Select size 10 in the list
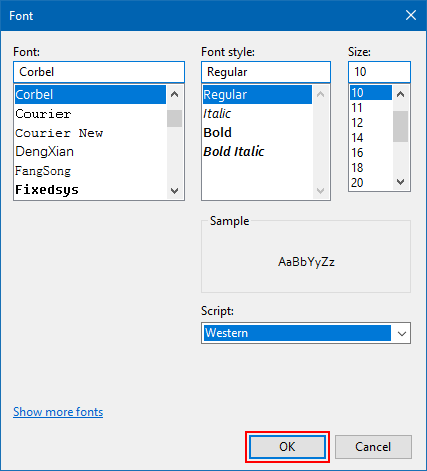Image resolution: width=427 pixels, height=471 pixels. [371, 93]
